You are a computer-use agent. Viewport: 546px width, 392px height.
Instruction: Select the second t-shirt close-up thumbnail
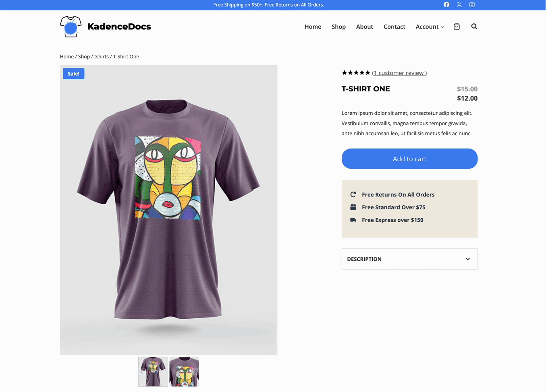184,371
